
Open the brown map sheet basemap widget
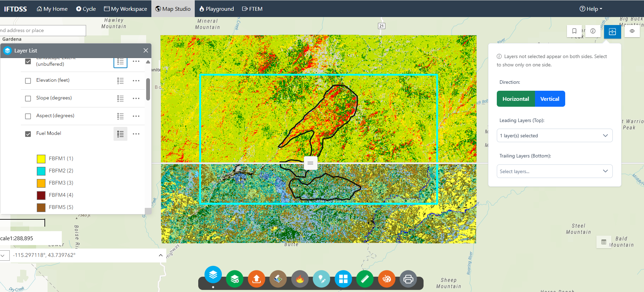(278, 279)
